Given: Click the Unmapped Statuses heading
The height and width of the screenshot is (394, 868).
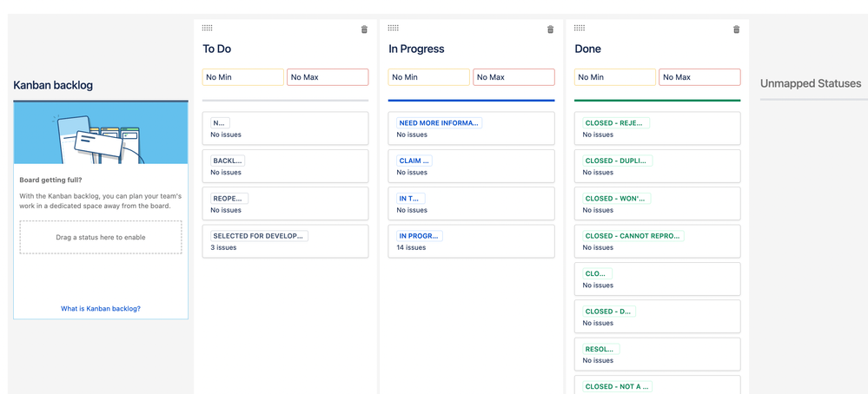Looking at the screenshot, I should (x=811, y=83).
